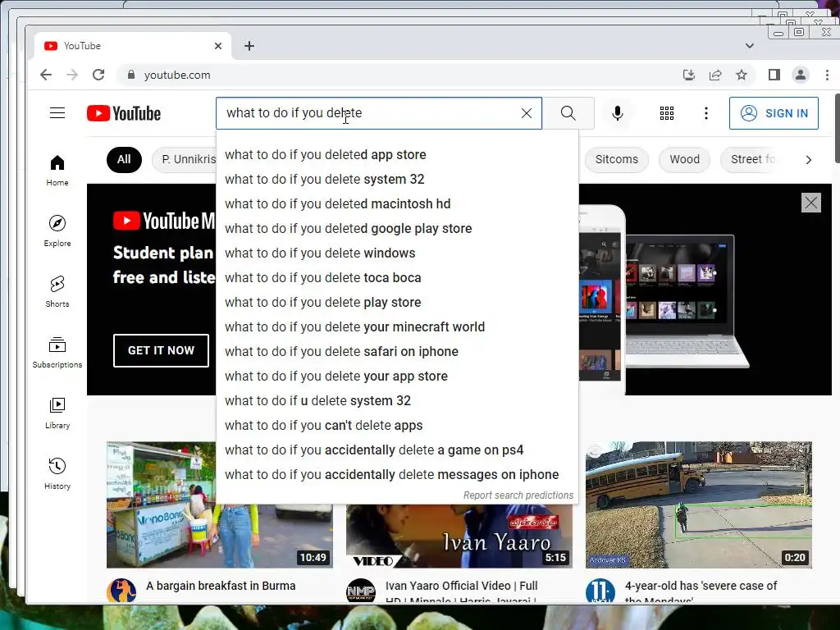Share this page icon in address bar
840x630 pixels.
(715, 75)
